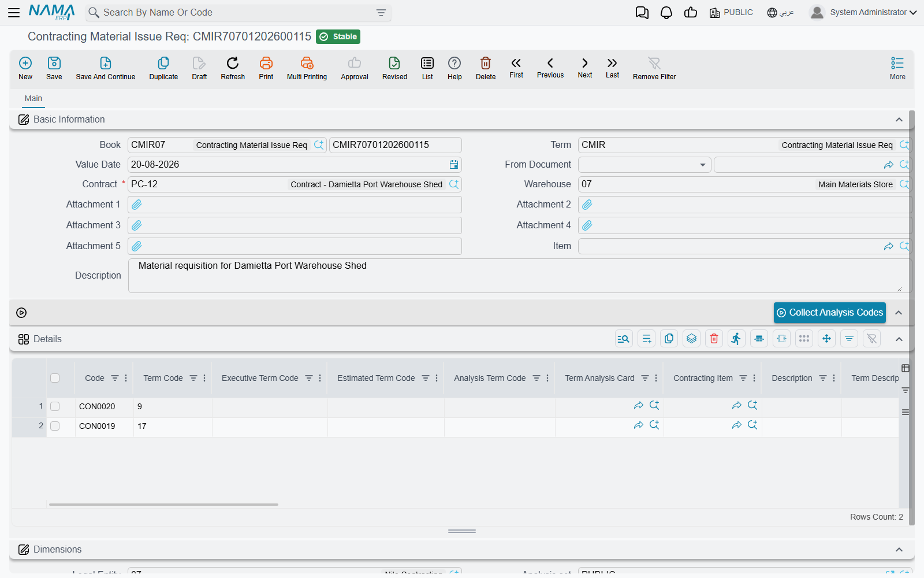The width and height of the screenshot is (924, 578).
Task: Click Remove Filter in toolbar
Action: (654, 68)
